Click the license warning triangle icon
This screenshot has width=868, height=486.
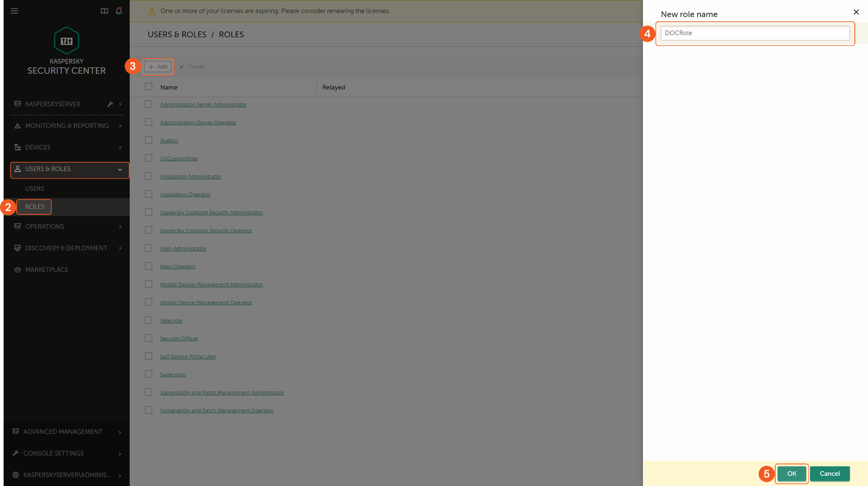152,11
